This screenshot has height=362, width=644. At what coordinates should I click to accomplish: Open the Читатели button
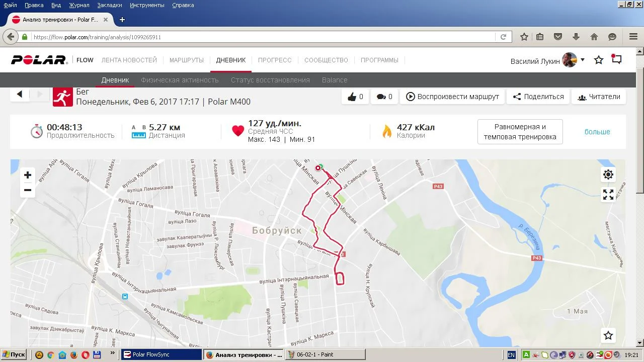(x=599, y=97)
